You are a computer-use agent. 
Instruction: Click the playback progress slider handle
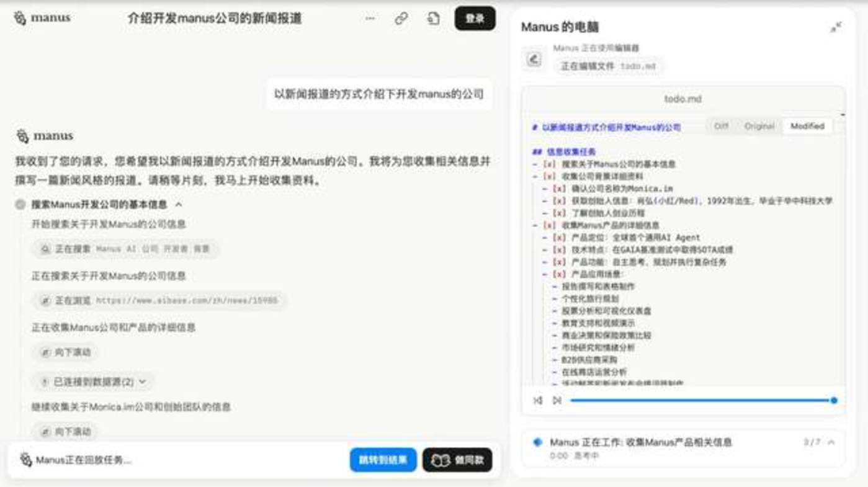point(834,401)
